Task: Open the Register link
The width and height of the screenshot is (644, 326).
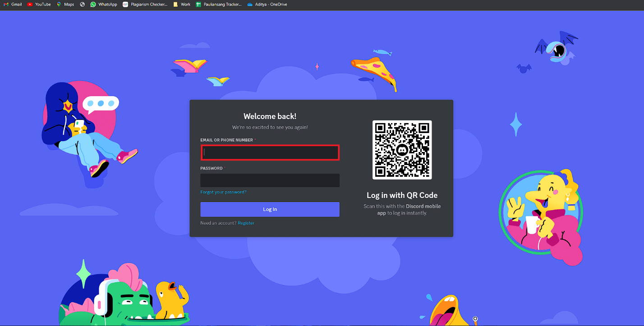Action: point(245,223)
